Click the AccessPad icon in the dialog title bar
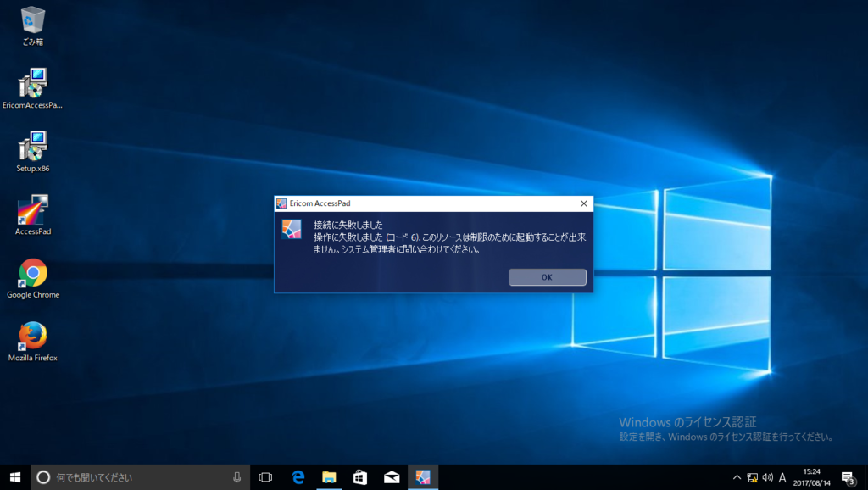 click(281, 203)
